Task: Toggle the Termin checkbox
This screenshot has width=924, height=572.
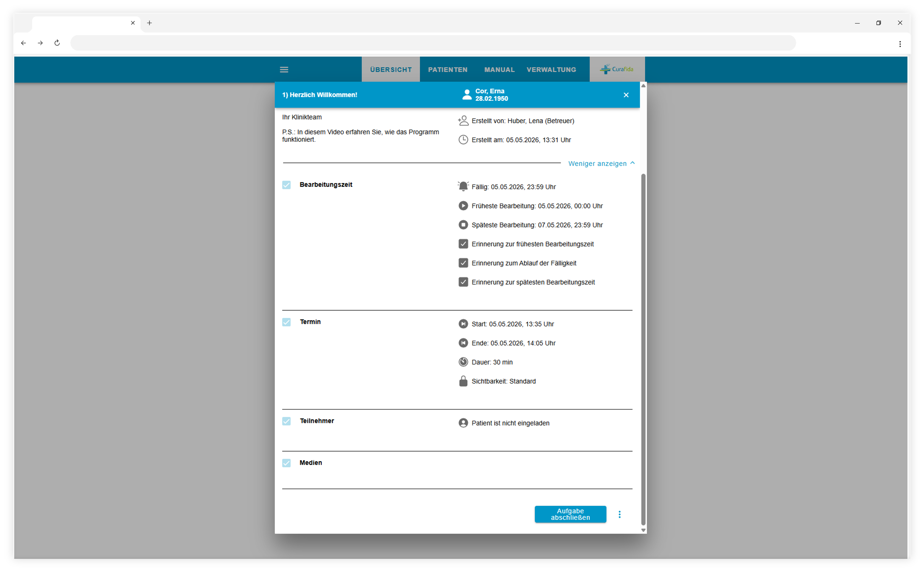Action: [286, 322]
